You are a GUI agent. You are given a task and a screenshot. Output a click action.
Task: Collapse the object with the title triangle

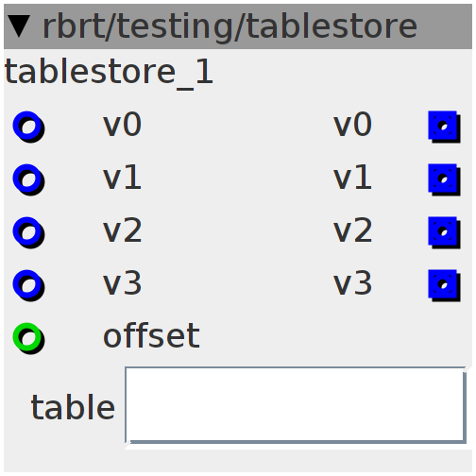tap(19, 26)
